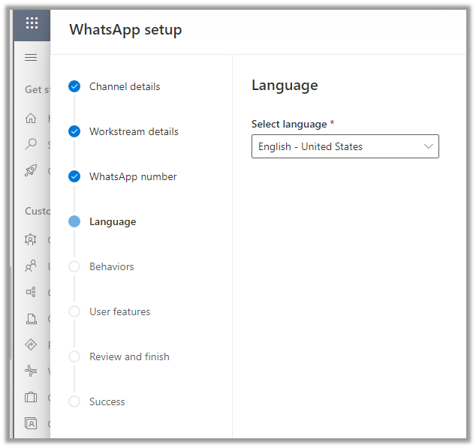Screen dimensions: 476x448
Task: Open the app launcher waffle icon
Action: (32, 23)
